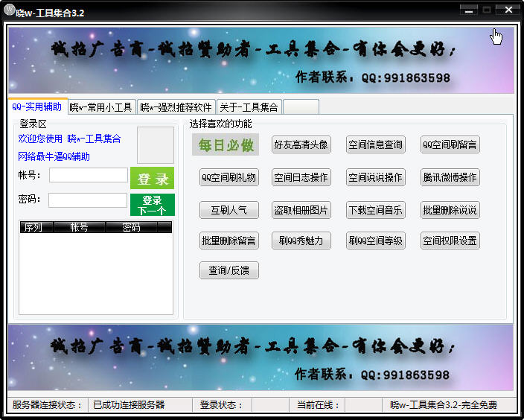
Task: Click the 盗取相册图片 button
Action: [x=301, y=210]
